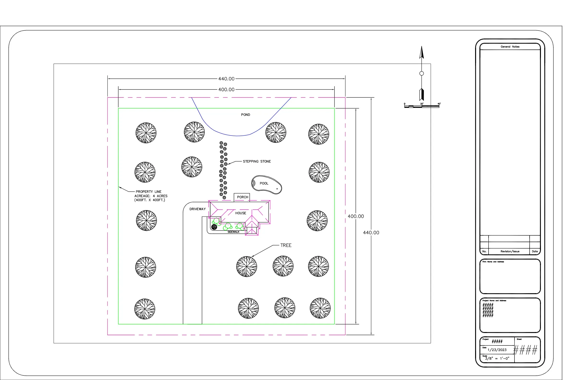Click the 3/8" = 1'-0" scale value
Image resolution: width=588 pixels, height=380 pixels.
coord(497,359)
